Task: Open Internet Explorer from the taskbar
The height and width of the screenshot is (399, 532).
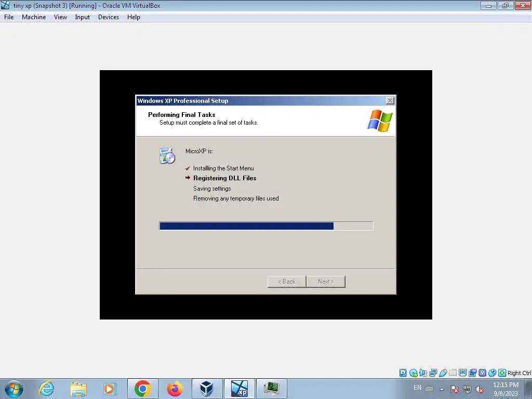Action: tap(46, 389)
